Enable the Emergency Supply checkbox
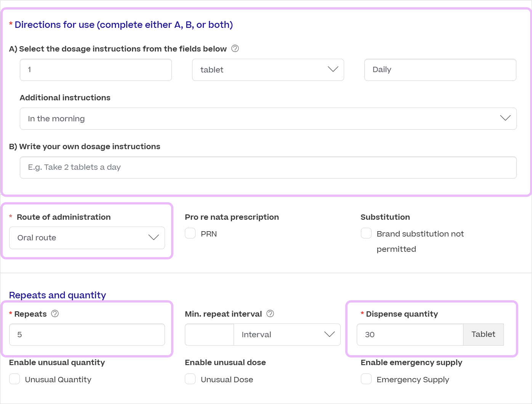The height and width of the screenshot is (404, 532). pos(366,379)
